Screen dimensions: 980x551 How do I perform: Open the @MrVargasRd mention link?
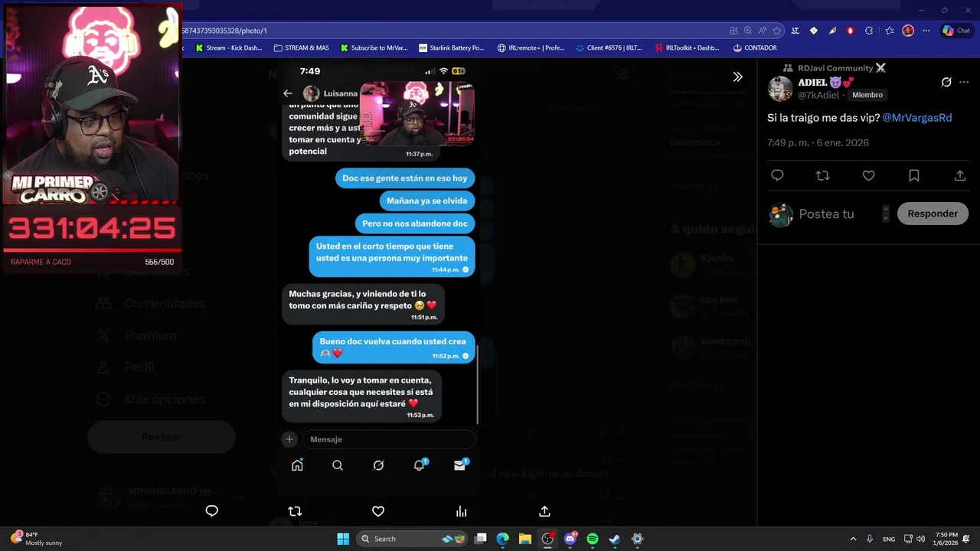(x=917, y=117)
